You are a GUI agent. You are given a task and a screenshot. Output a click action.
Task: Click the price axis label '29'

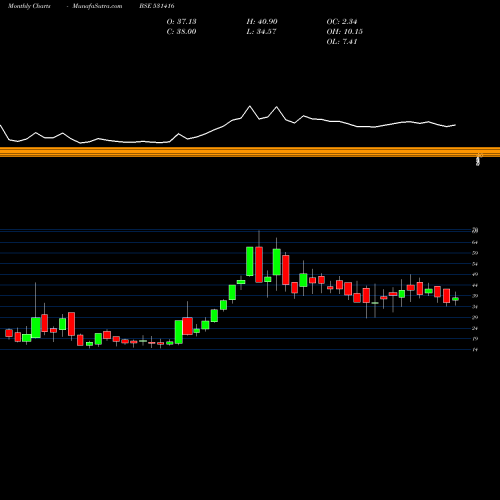(x=475, y=317)
